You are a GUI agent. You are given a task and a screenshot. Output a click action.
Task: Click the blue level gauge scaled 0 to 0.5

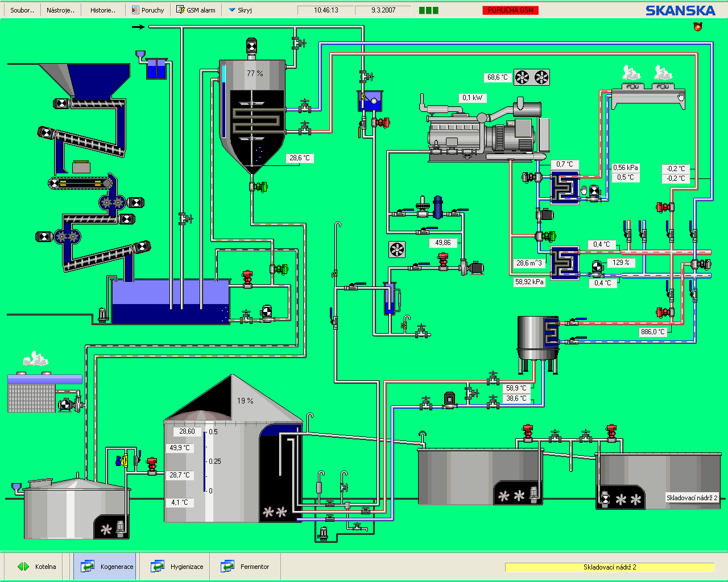pos(205,462)
